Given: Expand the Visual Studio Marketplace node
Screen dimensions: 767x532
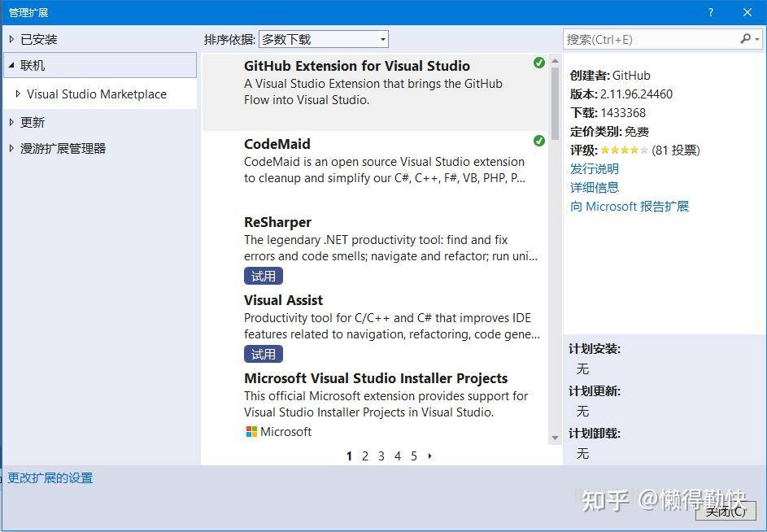Looking at the screenshot, I should click(18, 94).
